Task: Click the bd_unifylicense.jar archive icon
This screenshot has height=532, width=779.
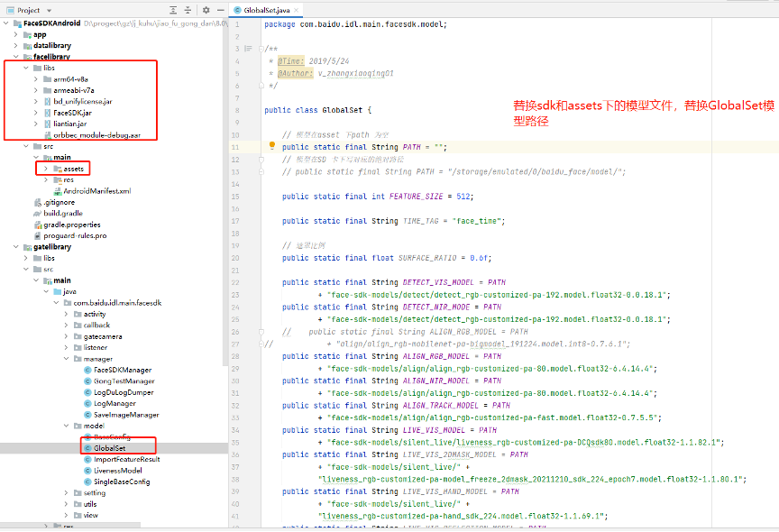Action: point(48,101)
